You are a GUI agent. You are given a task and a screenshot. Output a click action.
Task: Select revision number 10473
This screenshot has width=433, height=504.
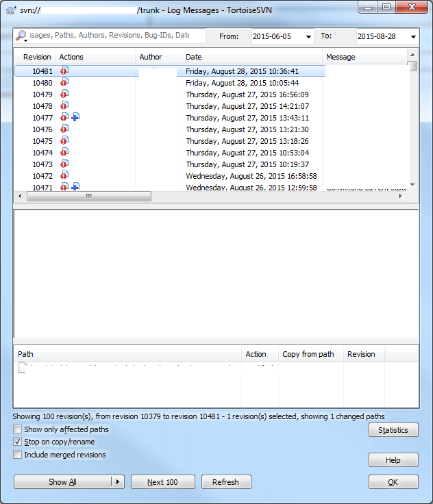click(x=42, y=164)
